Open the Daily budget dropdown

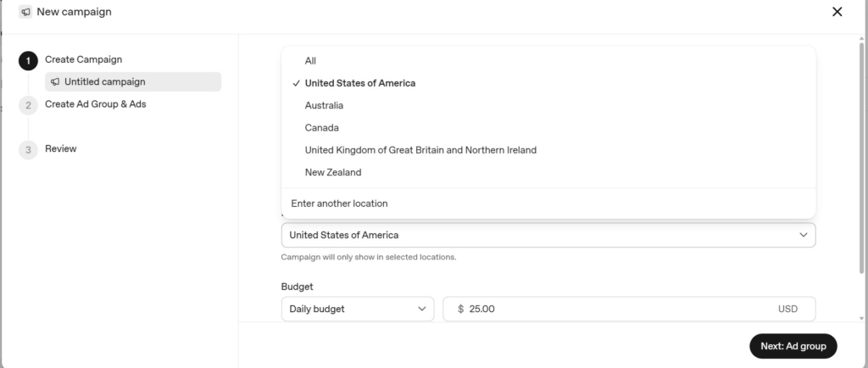click(x=358, y=309)
